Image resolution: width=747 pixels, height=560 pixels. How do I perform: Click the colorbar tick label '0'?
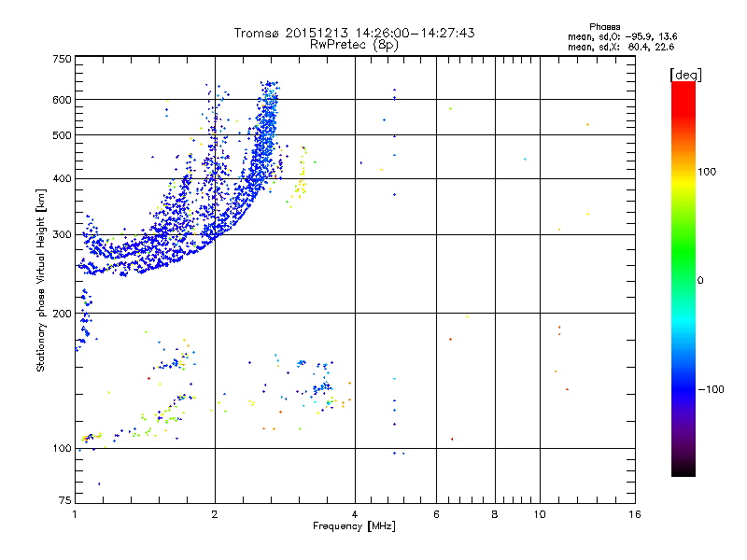699,281
